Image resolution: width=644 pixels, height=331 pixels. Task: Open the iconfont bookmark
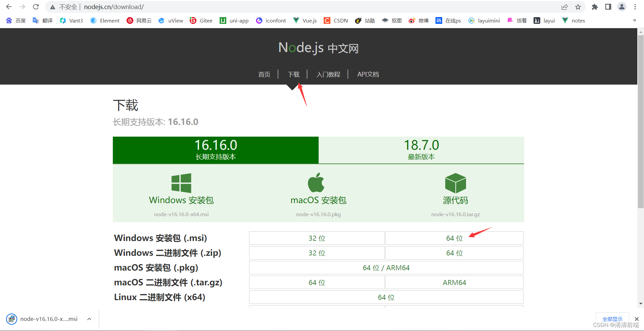(271, 20)
